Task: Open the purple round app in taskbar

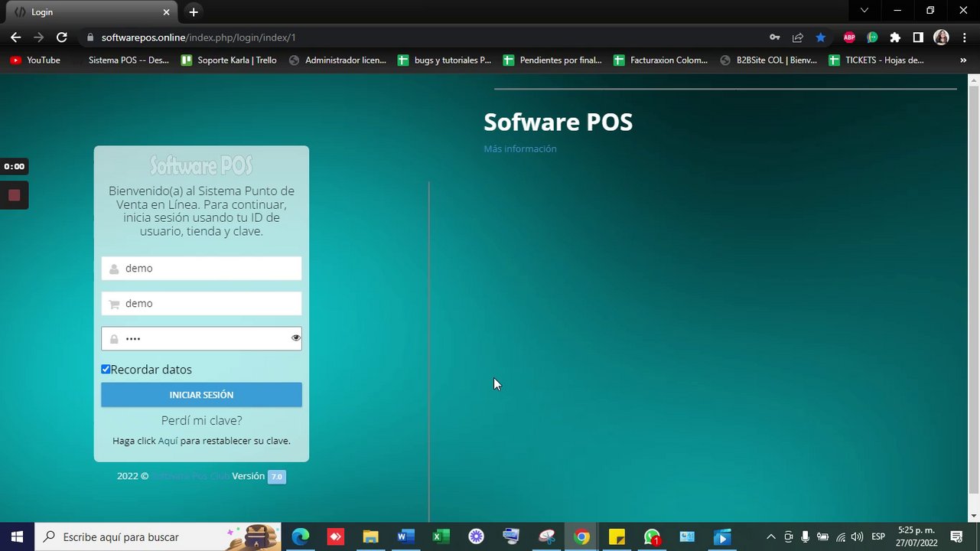Action: point(476,536)
